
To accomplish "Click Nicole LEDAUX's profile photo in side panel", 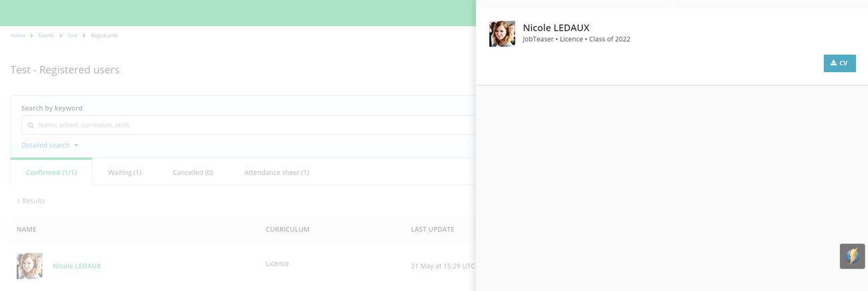I will (502, 34).
